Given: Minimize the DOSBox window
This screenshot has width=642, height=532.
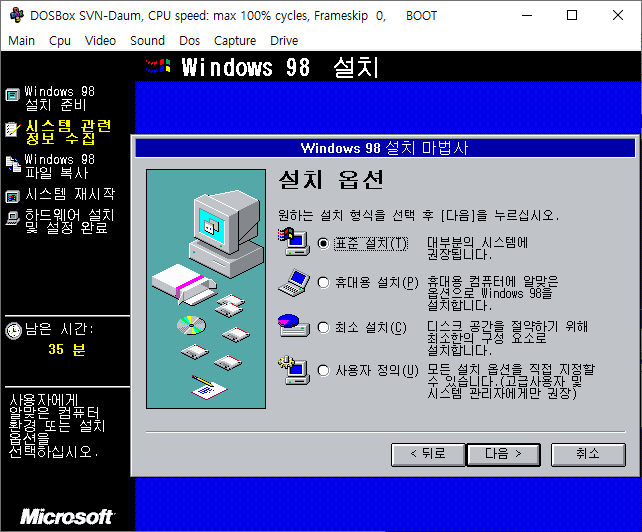Looking at the screenshot, I should (x=527, y=16).
